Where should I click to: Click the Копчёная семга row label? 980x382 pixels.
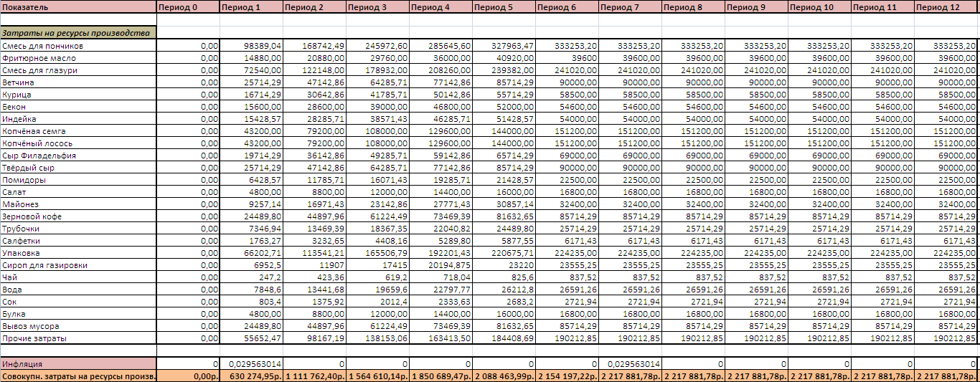click(78, 131)
